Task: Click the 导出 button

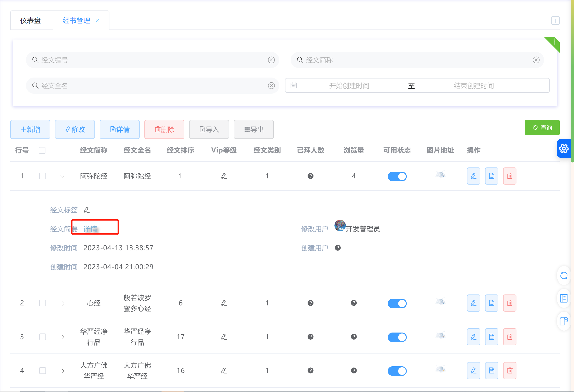Action: (x=254, y=129)
